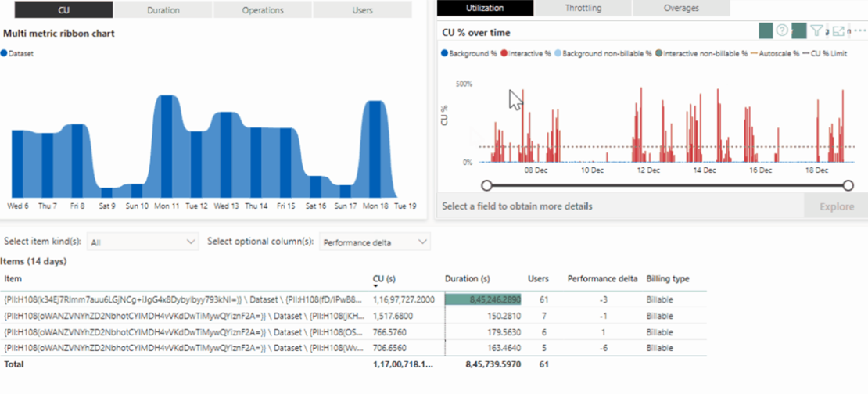Viewport: 868px width, 394px height.
Task: Open the Performance delta column dropdown
Action: point(375,242)
